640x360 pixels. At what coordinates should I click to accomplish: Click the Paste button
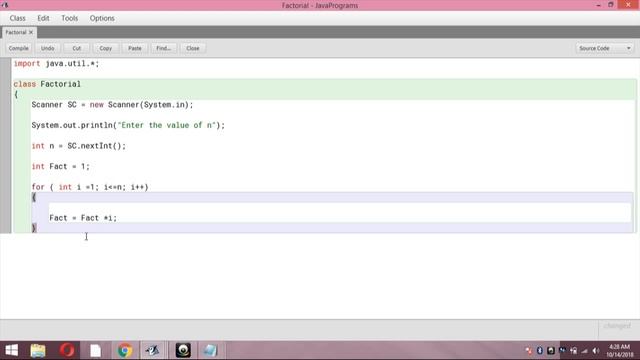(134, 48)
